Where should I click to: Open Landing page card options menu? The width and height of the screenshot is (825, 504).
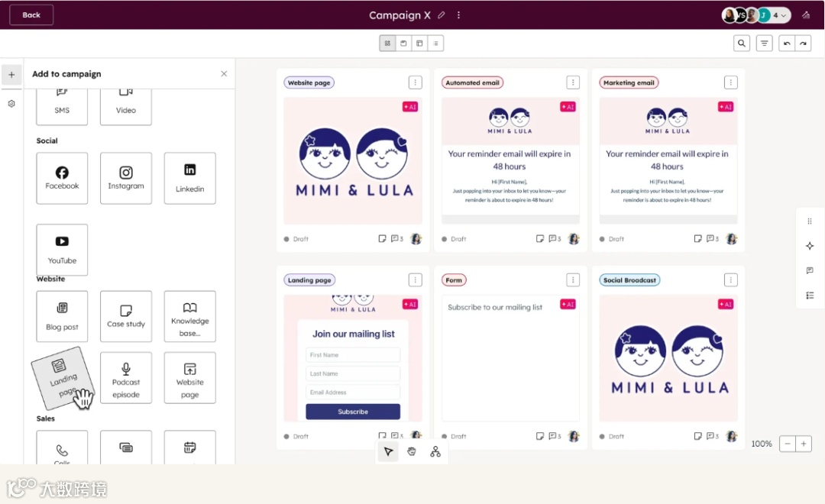(415, 280)
